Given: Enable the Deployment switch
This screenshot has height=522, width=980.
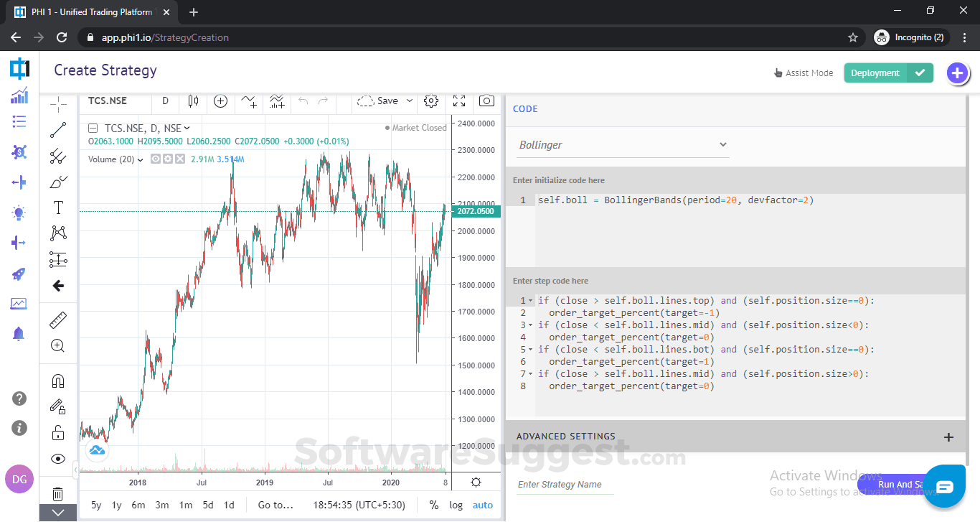Looking at the screenshot, I should [920, 73].
